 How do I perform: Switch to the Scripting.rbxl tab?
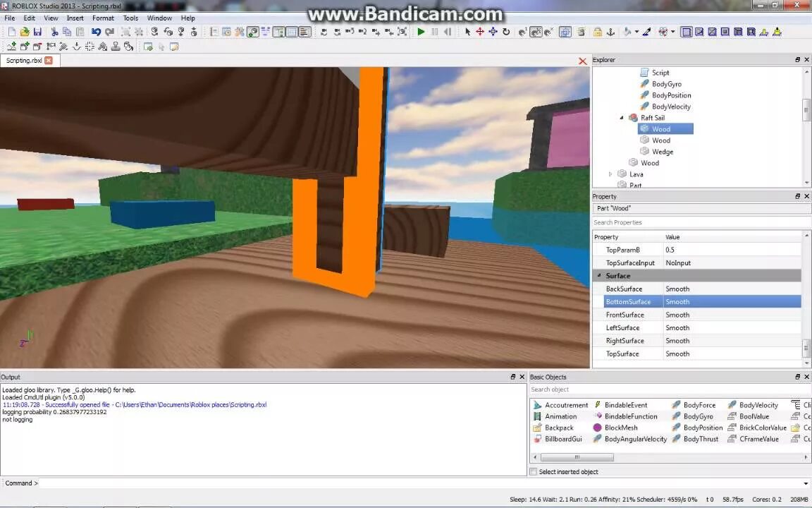pyautogui.click(x=24, y=60)
